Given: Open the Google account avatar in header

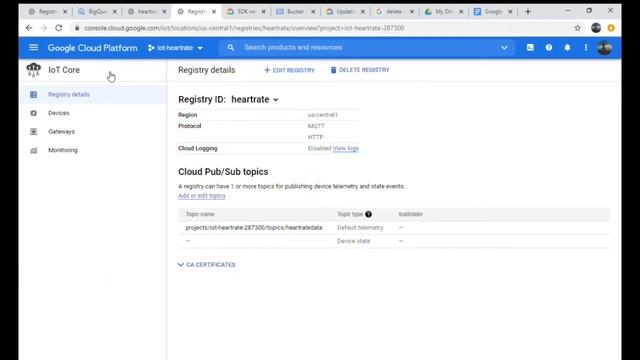Looking at the screenshot, I should pos(604,48).
